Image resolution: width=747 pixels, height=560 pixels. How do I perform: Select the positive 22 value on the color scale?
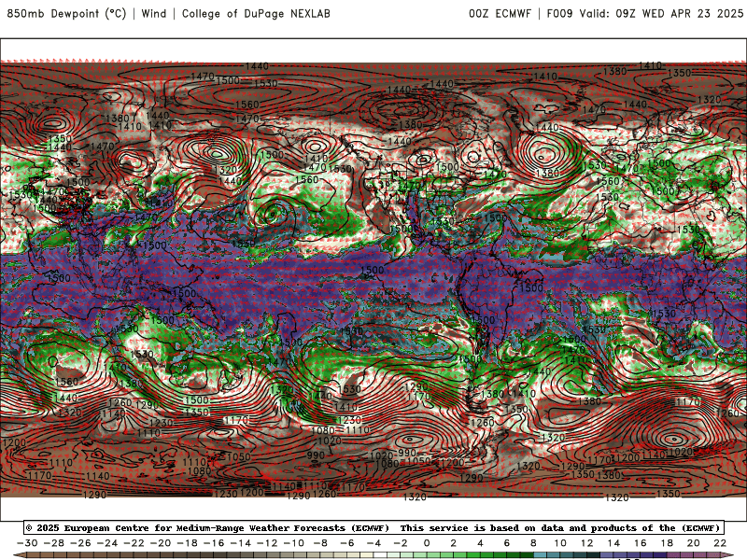click(720, 543)
